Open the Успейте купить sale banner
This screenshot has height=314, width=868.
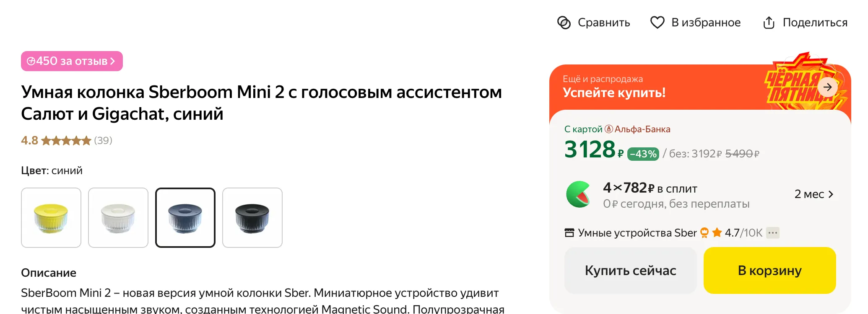614,92
